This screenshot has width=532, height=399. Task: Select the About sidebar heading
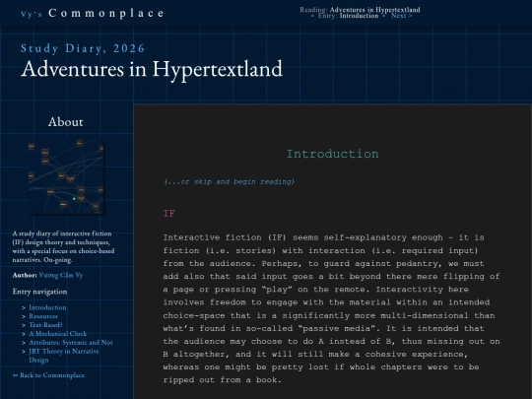tap(65, 122)
